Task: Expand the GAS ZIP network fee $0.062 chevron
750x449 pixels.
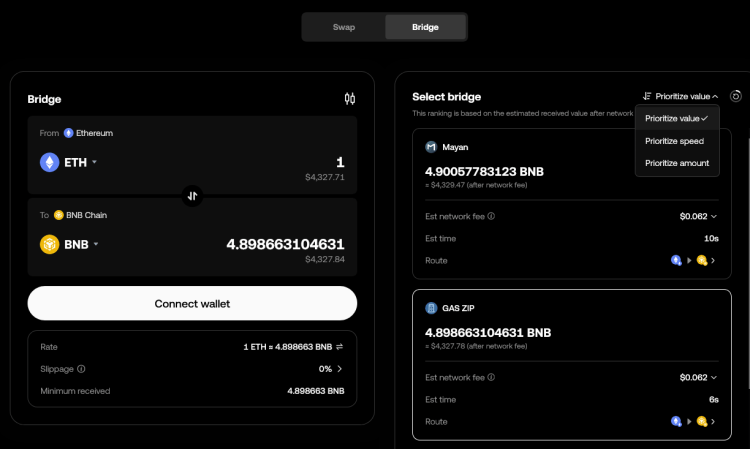Action: (714, 377)
